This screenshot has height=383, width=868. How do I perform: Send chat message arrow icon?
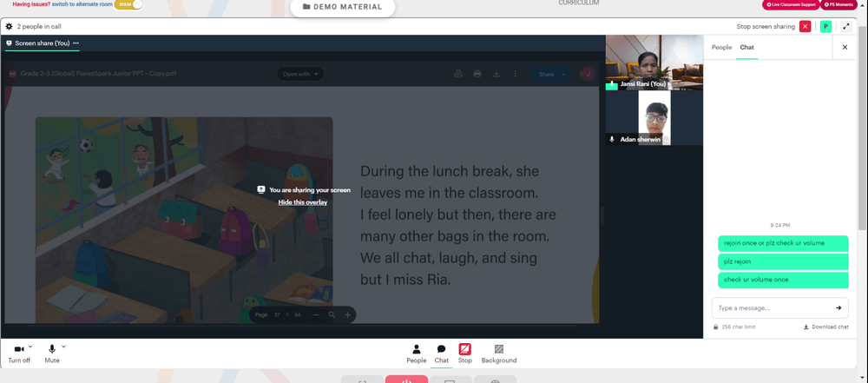coord(838,307)
